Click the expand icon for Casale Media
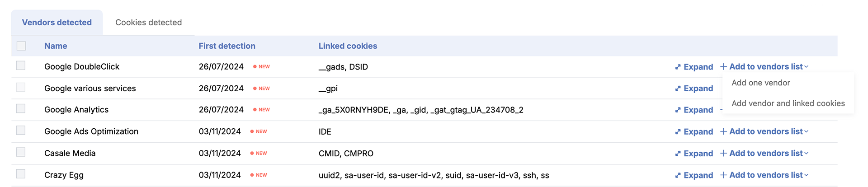This screenshot has width=868, height=187. tap(678, 154)
